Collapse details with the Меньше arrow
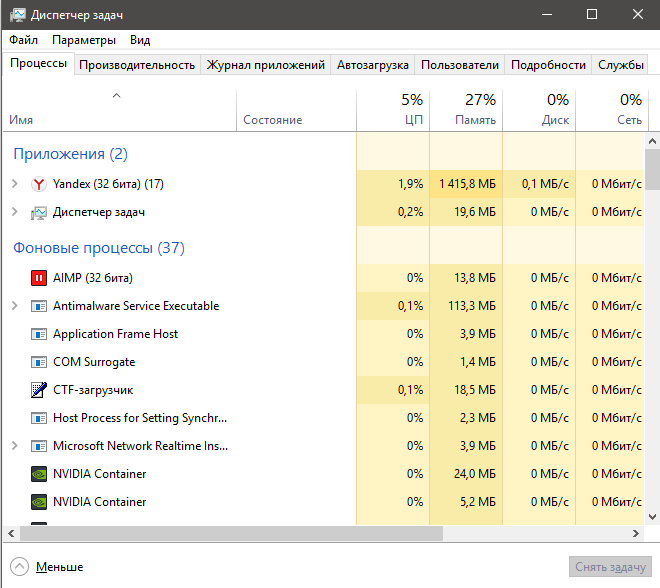This screenshot has height=588, width=660. [x=20, y=567]
